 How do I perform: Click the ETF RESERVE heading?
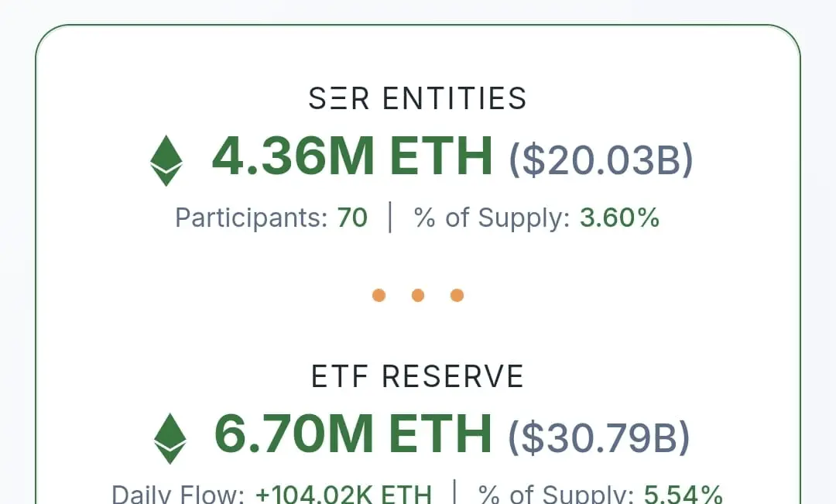(418, 376)
